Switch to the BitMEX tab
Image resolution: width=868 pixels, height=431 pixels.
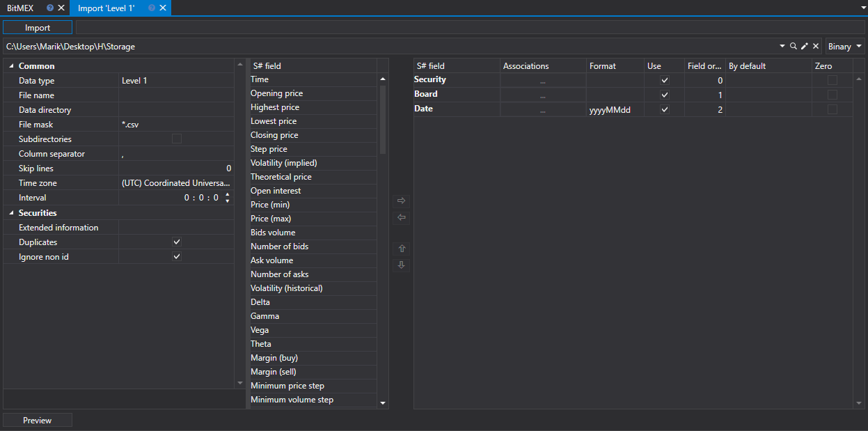coord(21,8)
